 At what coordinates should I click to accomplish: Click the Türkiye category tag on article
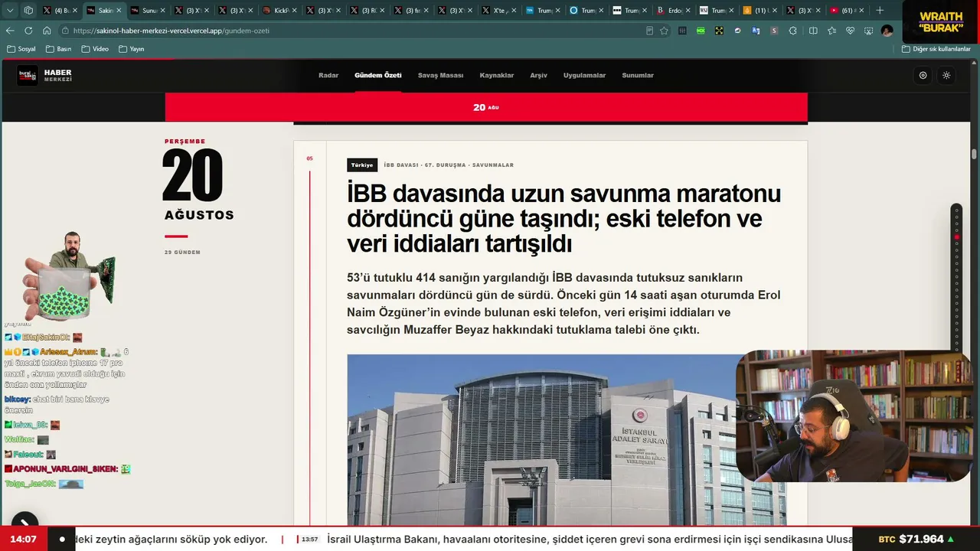pos(362,165)
